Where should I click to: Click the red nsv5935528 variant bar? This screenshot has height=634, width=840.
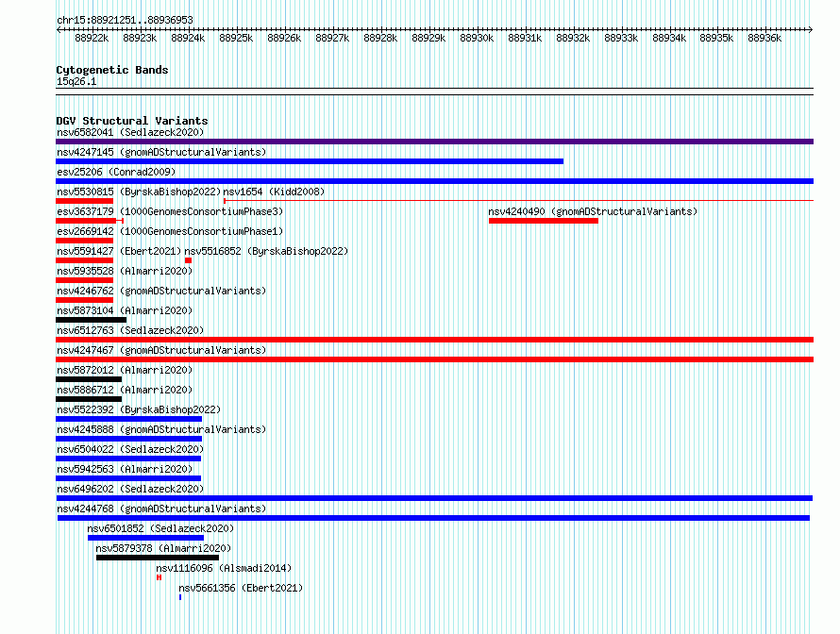pyautogui.click(x=84, y=280)
